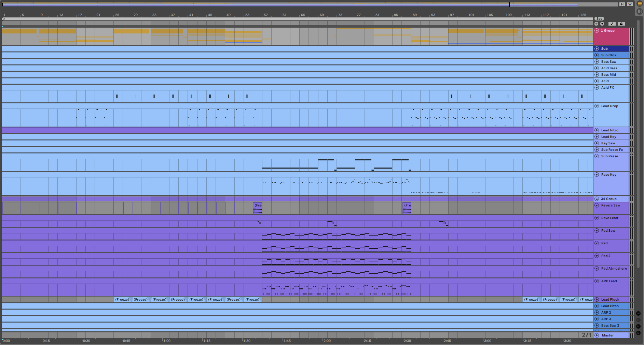Switch to Session view with vertical bars icon
Viewport: 644px width, 345px height.
640,11
